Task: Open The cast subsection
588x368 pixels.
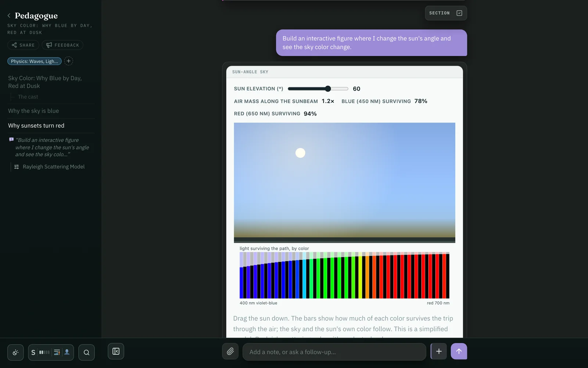Action: 28,97
